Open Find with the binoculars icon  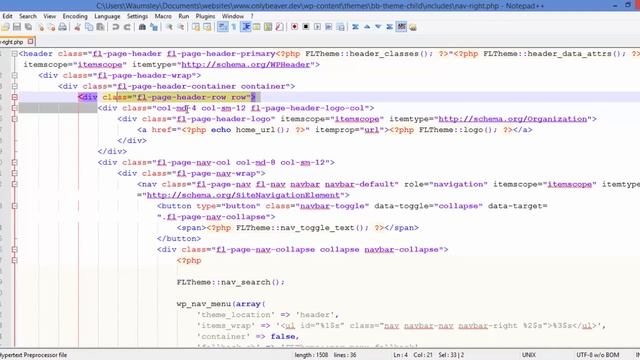142,27
